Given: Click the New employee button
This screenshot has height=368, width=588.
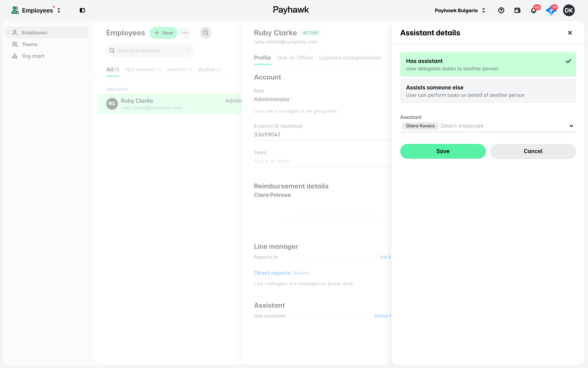Looking at the screenshot, I should pyautogui.click(x=164, y=33).
